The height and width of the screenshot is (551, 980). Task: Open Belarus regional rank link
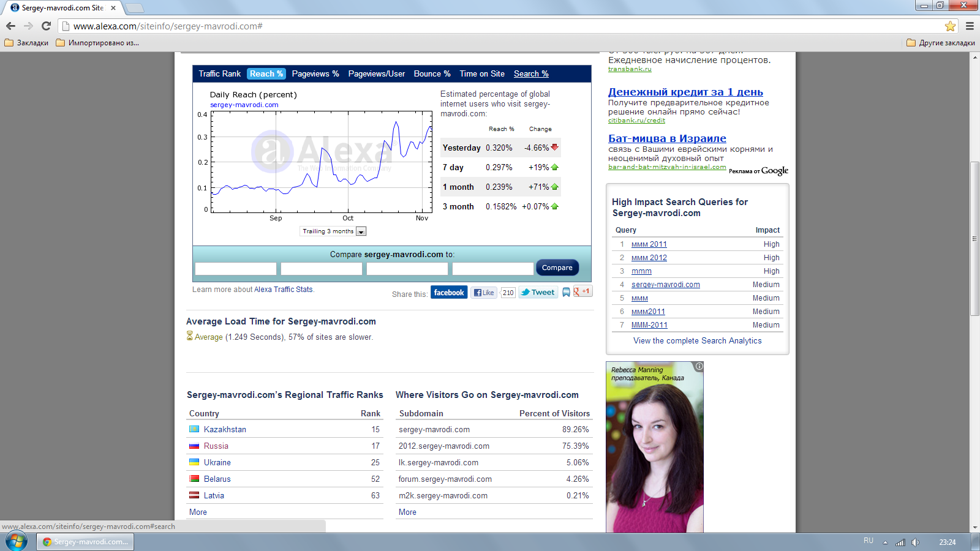tap(217, 479)
